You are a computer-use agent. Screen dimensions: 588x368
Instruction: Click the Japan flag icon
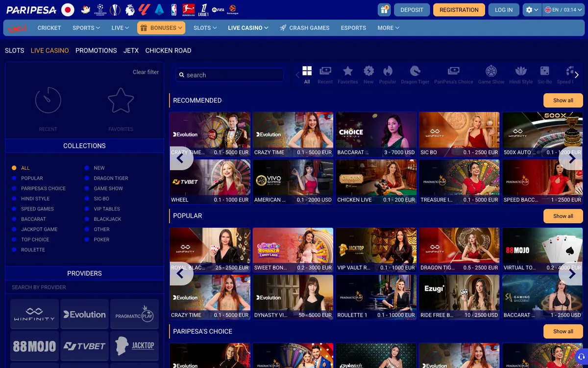click(x=68, y=9)
